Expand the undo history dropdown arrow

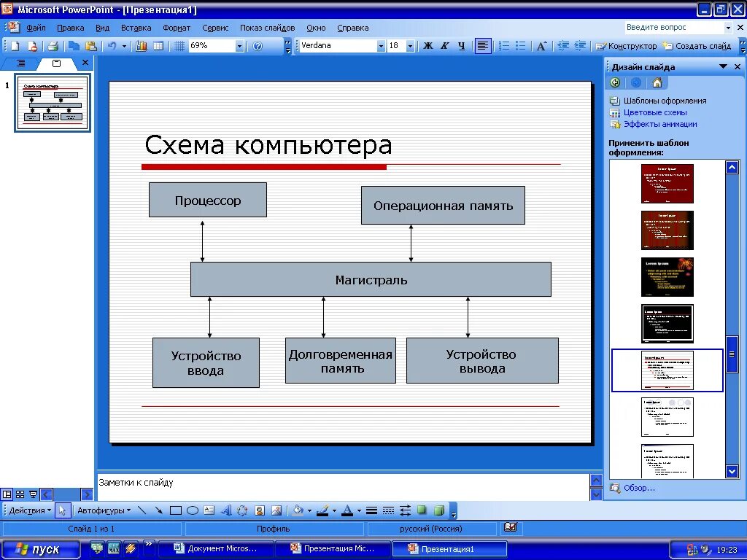[x=124, y=46]
